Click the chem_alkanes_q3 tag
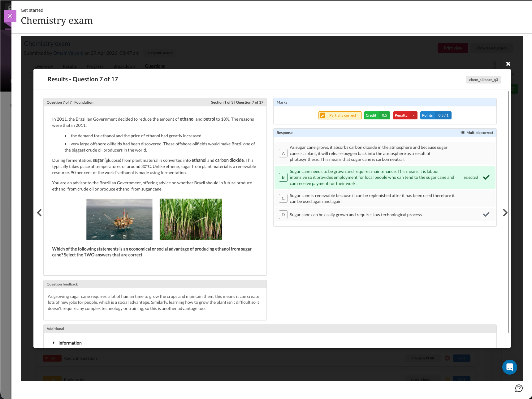The height and width of the screenshot is (399, 532). pos(483,80)
